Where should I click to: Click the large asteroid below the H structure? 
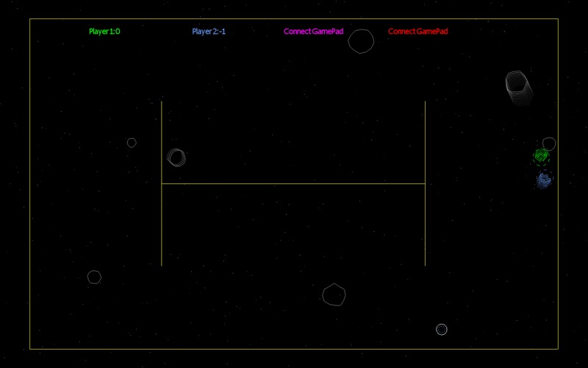(x=334, y=295)
